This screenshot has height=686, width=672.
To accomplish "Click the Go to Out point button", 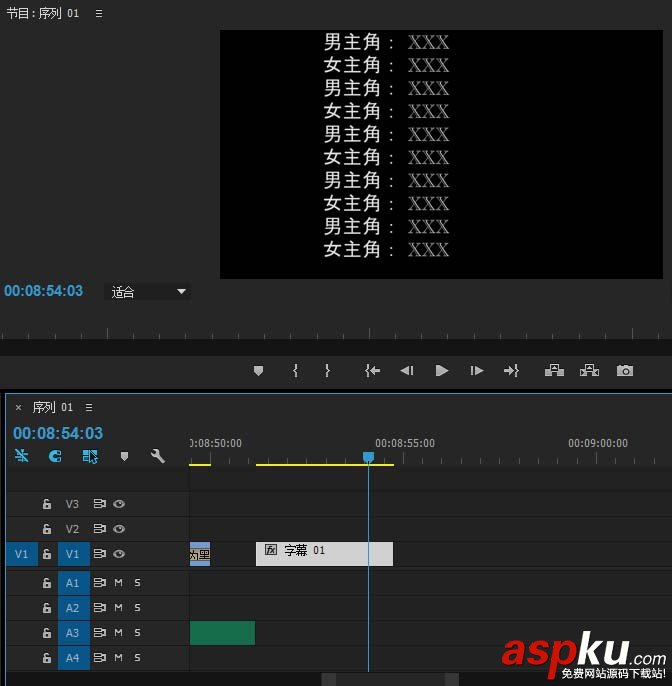I will (x=511, y=370).
